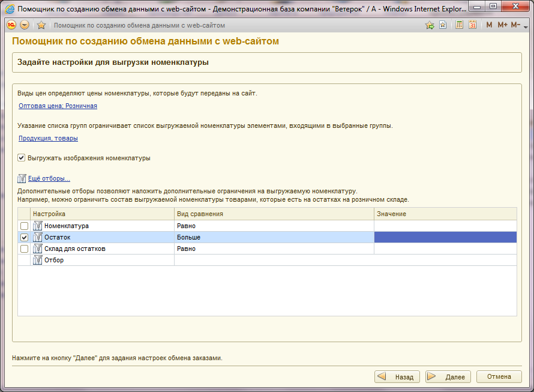Click filter icon beside 'Ещё отборы...'
Screen dimensions: 534x392
(22, 178)
